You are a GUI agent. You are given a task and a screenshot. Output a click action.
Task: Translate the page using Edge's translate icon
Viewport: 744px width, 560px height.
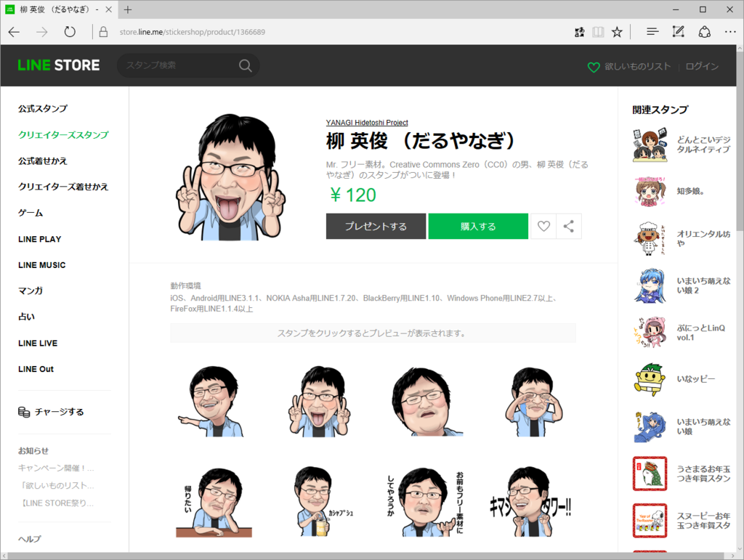click(x=579, y=32)
